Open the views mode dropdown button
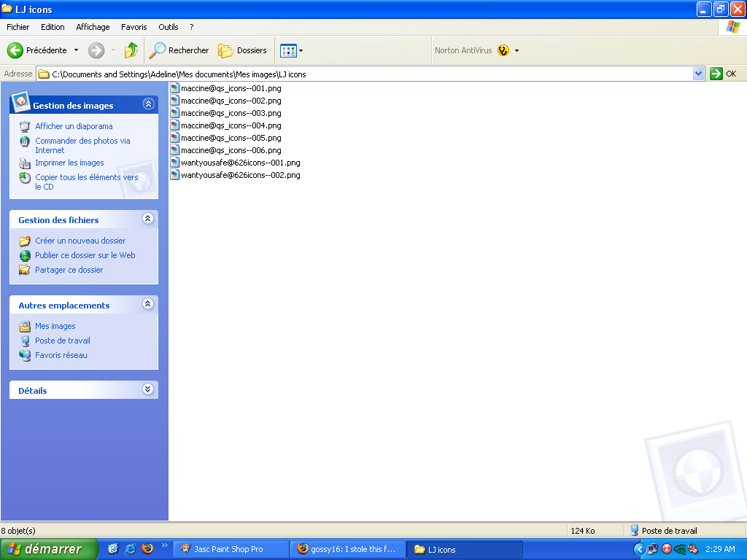Screen dimensions: 747x560 coord(292,50)
